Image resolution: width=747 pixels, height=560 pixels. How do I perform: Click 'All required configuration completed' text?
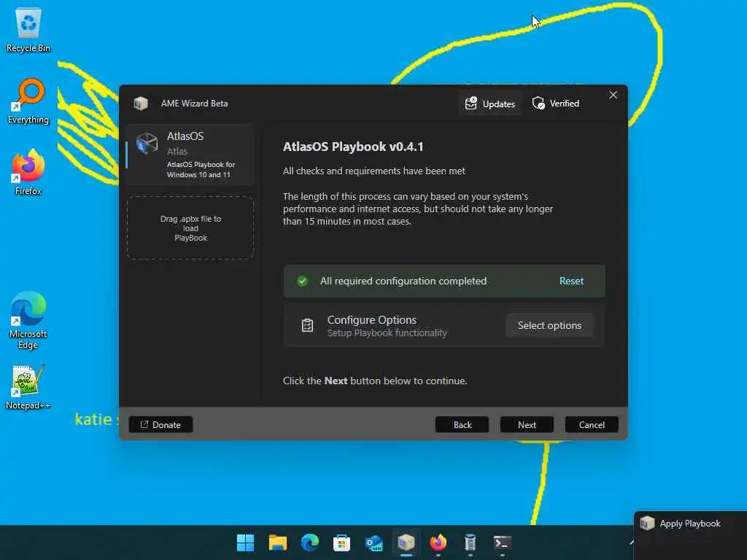(x=403, y=281)
